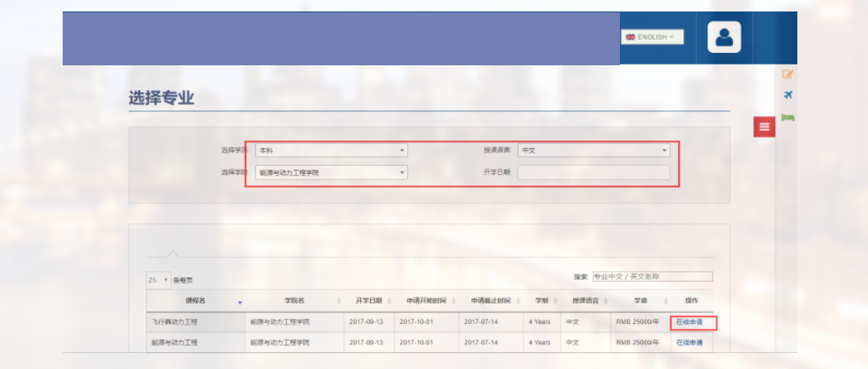This screenshot has width=868, height=369.
Task: Open the 25 rows-per-page selector
Action: coord(157,280)
